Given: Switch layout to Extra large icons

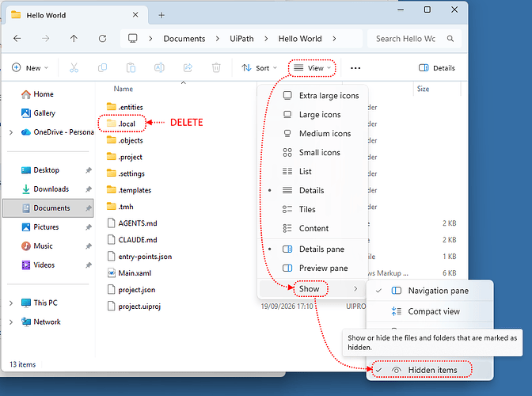Looking at the screenshot, I should (x=313, y=96).
